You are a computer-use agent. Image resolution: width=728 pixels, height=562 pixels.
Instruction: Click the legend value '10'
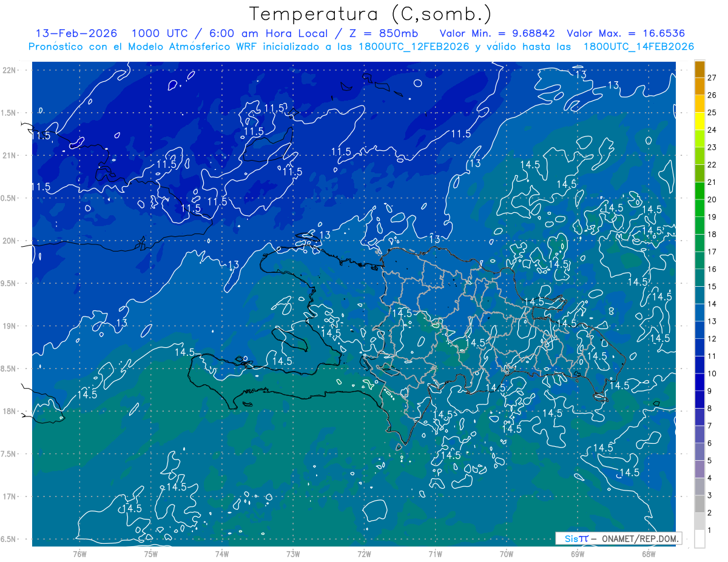tap(712, 373)
